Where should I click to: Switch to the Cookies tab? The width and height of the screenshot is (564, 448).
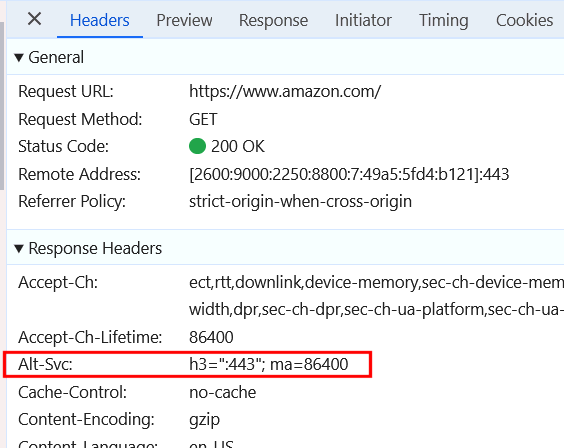[524, 20]
